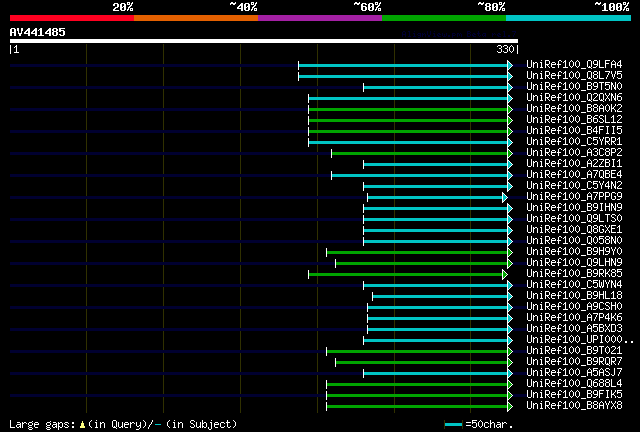Image resolution: width=640 pixels, height=432 pixels.
Task: Click the cyan ~100% identity legend segment
Action: pyautogui.click(x=569, y=18)
